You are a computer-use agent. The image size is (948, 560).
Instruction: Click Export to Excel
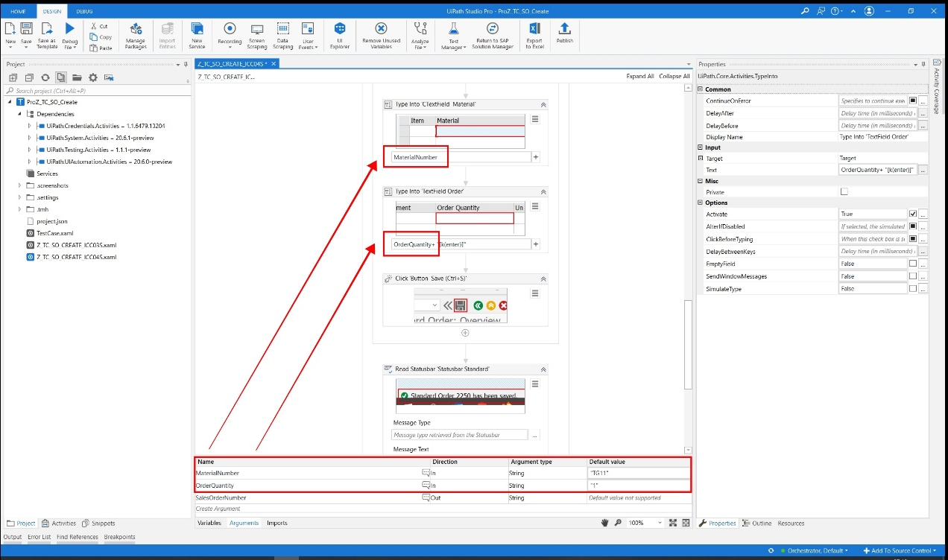pos(534,35)
